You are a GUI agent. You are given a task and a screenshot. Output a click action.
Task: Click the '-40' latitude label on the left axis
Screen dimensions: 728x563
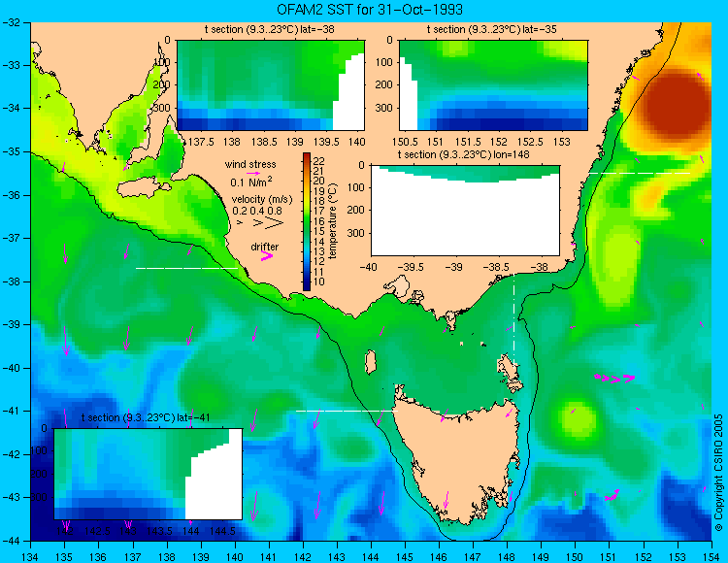click(x=11, y=368)
